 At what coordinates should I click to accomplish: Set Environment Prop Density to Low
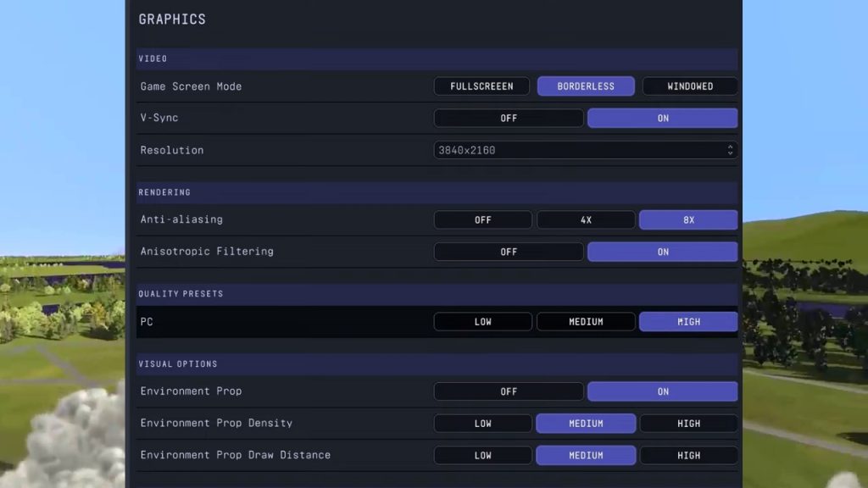[x=482, y=424]
